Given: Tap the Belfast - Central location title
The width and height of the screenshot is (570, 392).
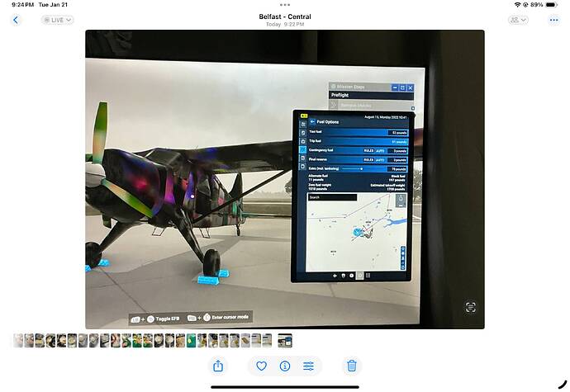Looking at the screenshot, I should pos(285,17).
